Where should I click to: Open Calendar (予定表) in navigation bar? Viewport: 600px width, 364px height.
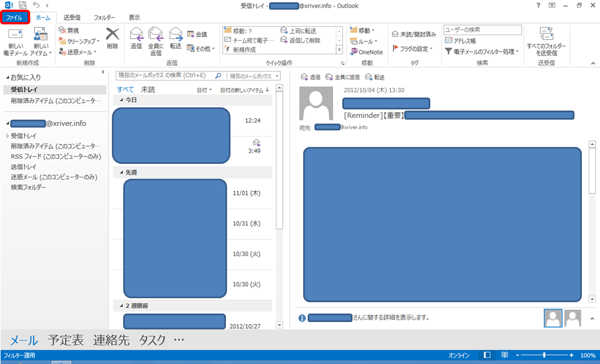pos(66,340)
